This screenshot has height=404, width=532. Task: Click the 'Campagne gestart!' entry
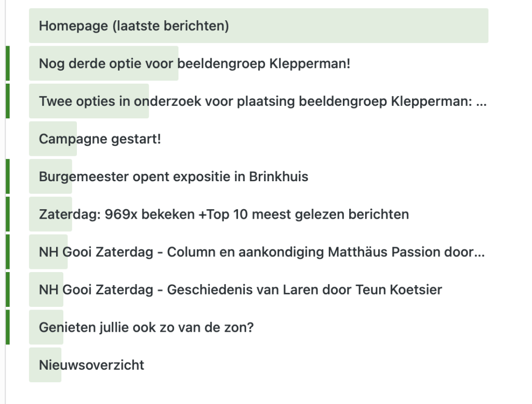(x=100, y=139)
